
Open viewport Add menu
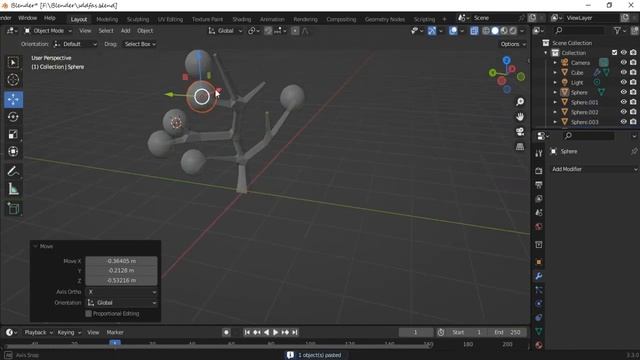[x=125, y=31]
